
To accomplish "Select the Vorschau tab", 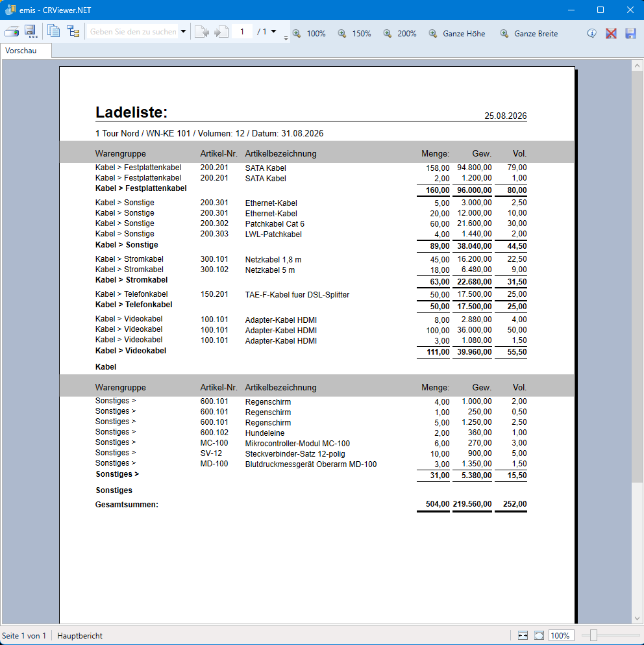I will click(25, 51).
